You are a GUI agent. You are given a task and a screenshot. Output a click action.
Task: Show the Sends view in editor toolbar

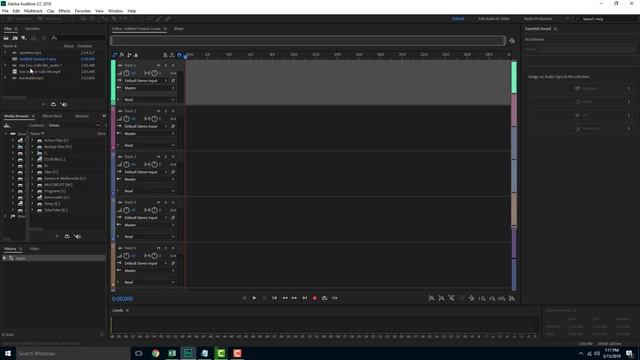click(x=129, y=55)
